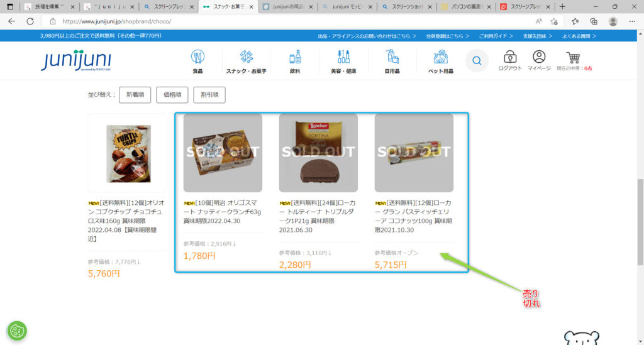The height and width of the screenshot is (345, 644).
Task: Close the スナック・お菓子 active tab
Action: (252, 7)
